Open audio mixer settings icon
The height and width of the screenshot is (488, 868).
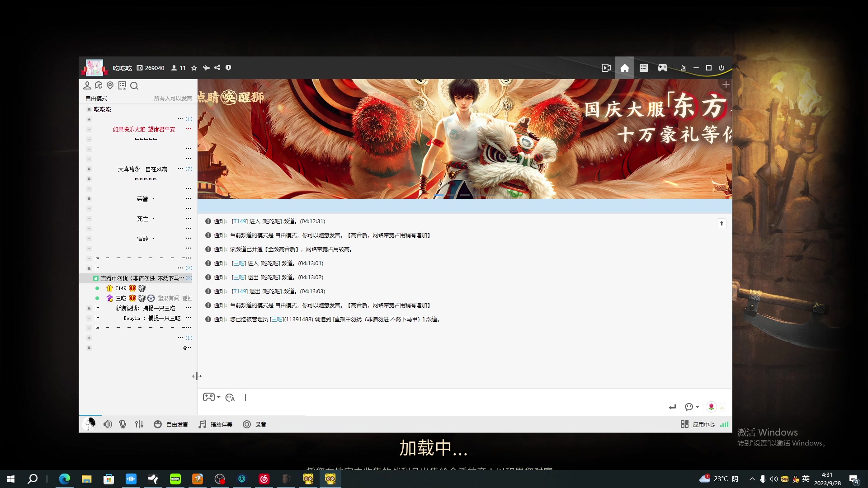(x=139, y=424)
